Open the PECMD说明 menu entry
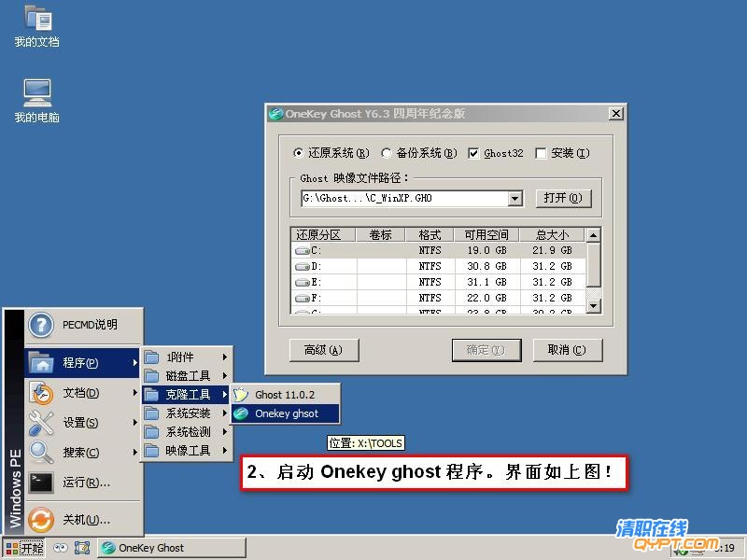The image size is (747, 560). pyautogui.click(x=83, y=326)
